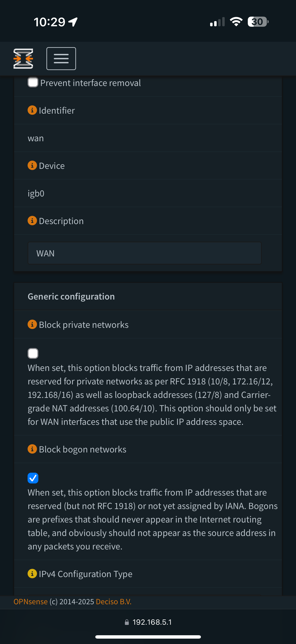Show help for IPv4 Configuration Type
This screenshot has width=296, height=644.
[x=32, y=573]
